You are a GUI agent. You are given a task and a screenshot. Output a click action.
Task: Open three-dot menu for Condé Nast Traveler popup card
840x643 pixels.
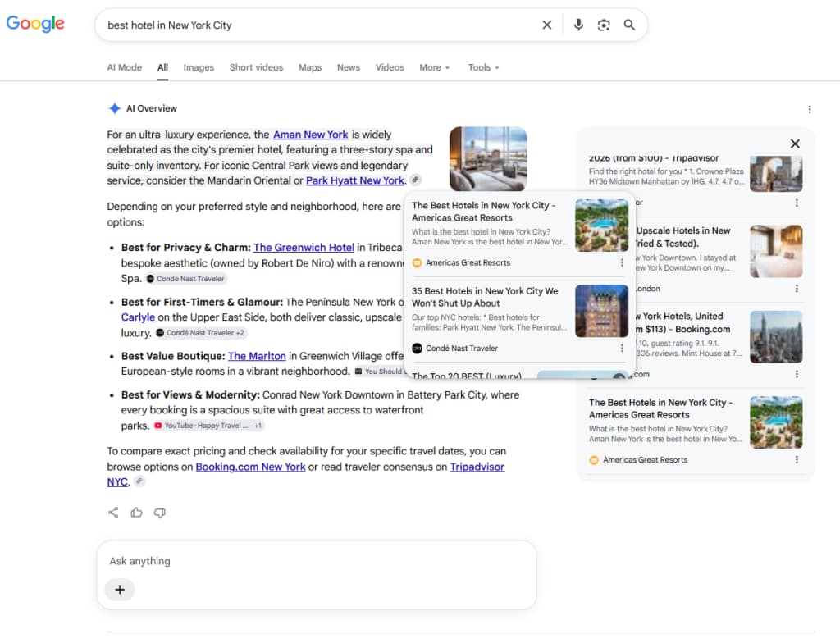622,349
